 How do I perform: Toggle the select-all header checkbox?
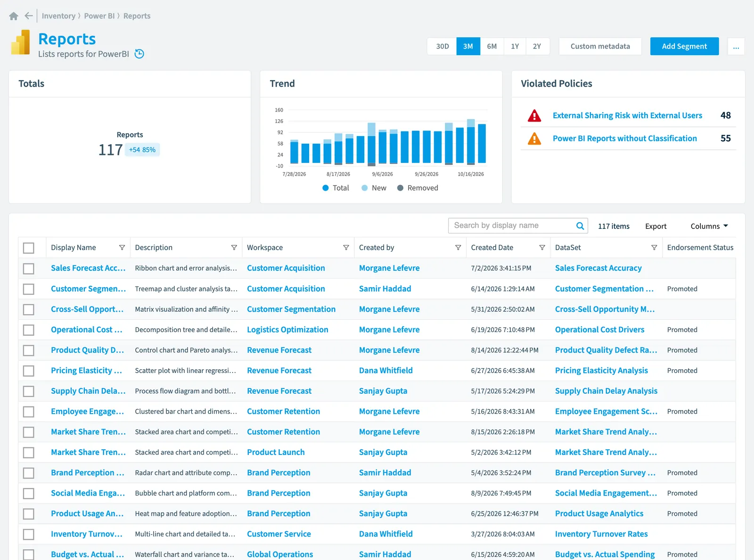[29, 248]
